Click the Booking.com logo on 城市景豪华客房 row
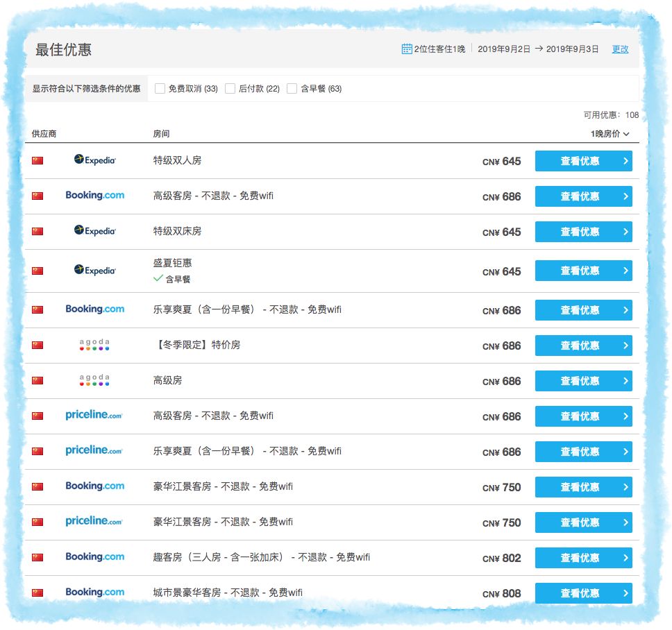The height and width of the screenshot is (630, 672). (x=95, y=593)
